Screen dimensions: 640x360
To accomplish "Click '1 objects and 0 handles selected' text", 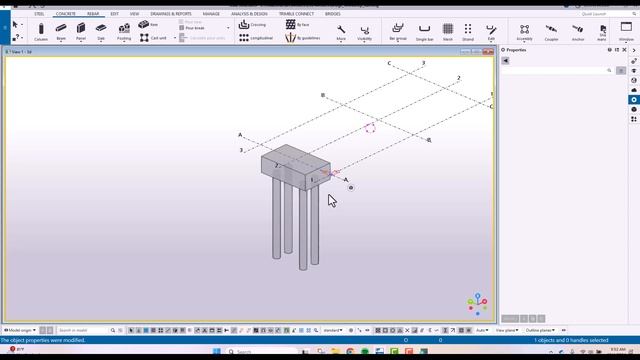I will (571, 340).
